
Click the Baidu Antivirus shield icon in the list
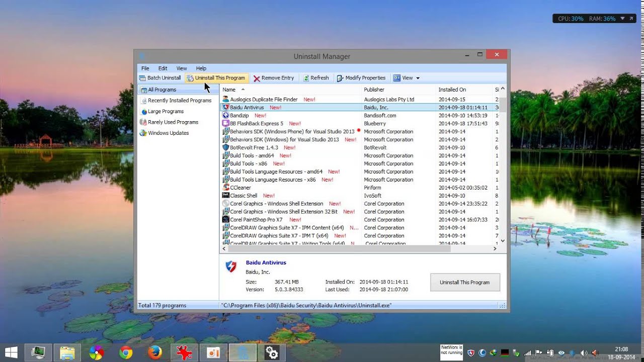[226, 108]
